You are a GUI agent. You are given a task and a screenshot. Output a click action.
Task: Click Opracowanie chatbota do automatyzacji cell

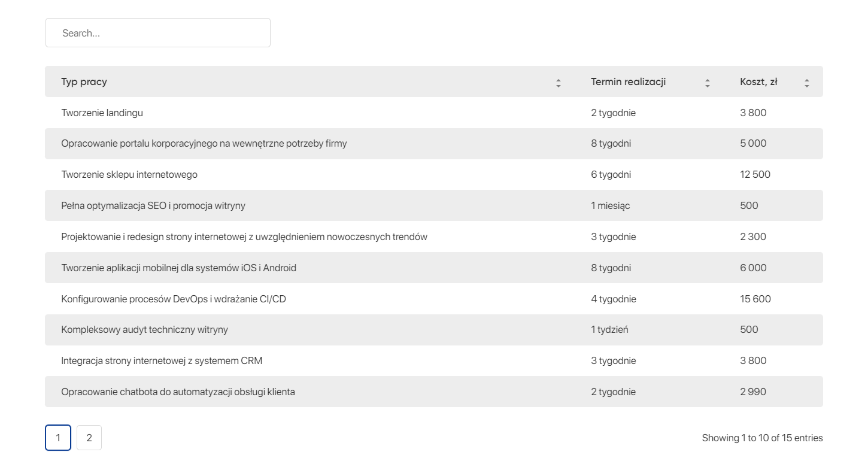[x=178, y=392]
